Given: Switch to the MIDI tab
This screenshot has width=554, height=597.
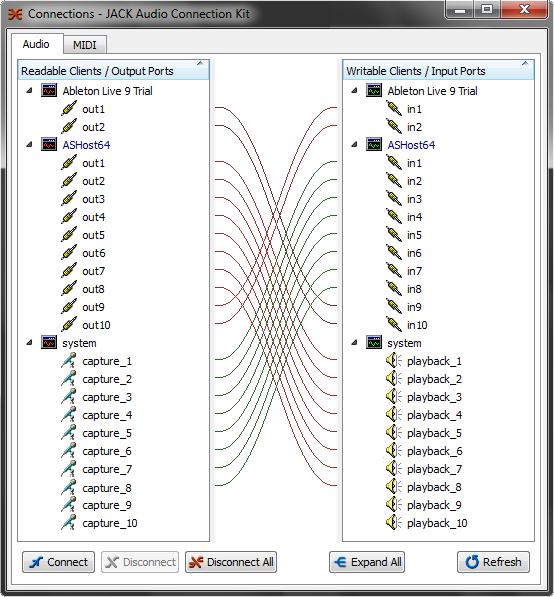Looking at the screenshot, I should click(x=85, y=45).
